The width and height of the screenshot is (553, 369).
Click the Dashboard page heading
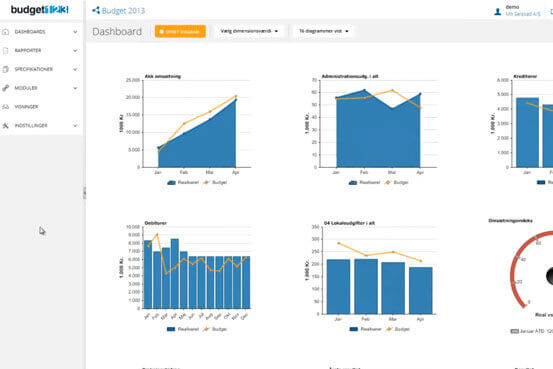117,31
